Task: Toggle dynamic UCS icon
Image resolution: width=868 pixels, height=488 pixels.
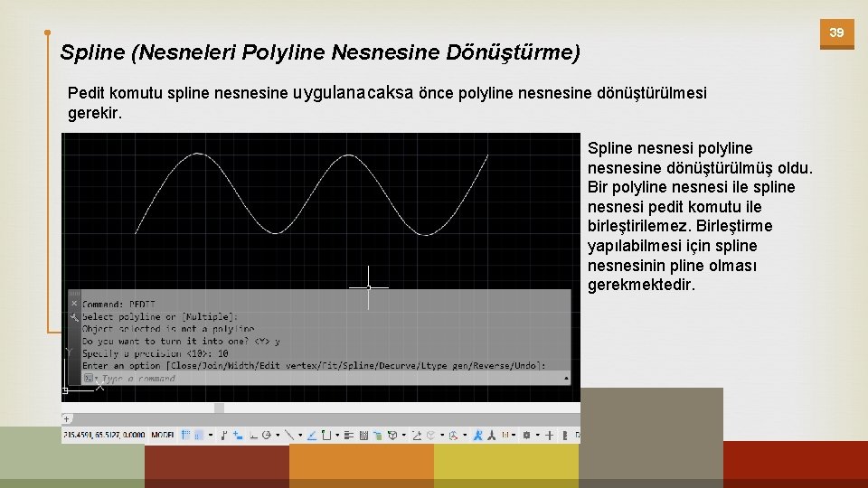Action: [x=417, y=436]
